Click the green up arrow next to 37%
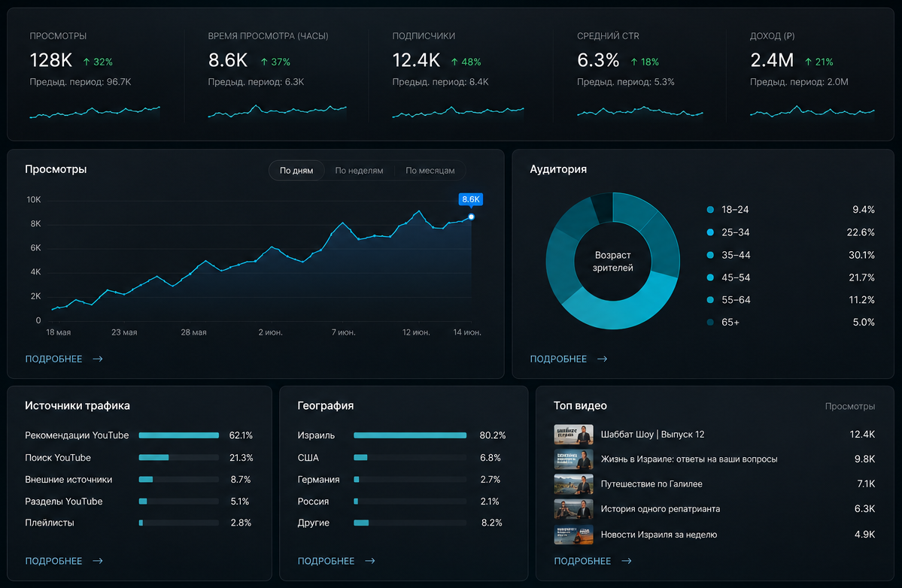 [264, 62]
